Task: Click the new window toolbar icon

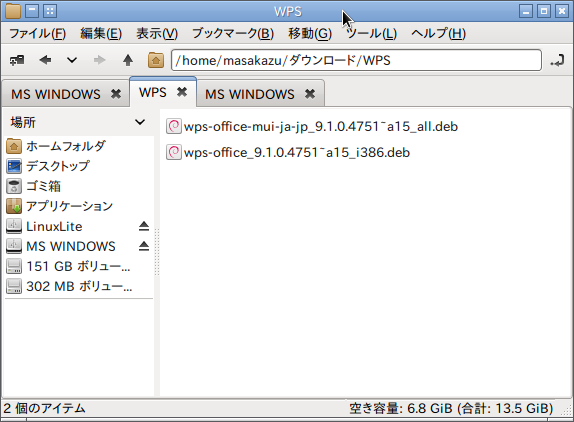Action: [17, 60]
